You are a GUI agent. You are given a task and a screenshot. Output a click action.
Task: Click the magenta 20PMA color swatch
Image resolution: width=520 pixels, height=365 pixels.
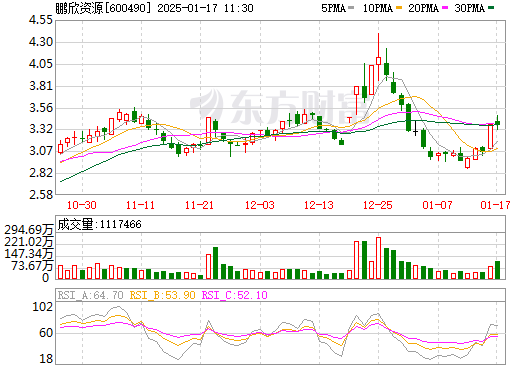445,8
